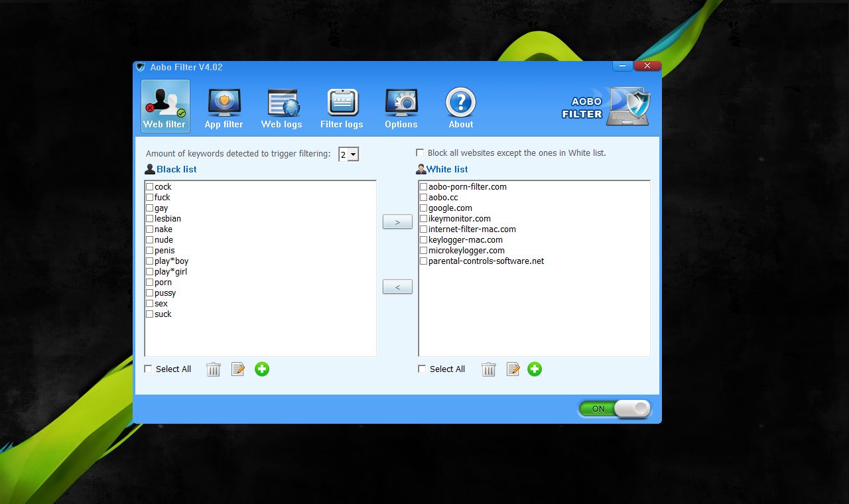Check the keylogger-mac.com checkbox
Screen dimensions: 849x504
pyautogui.click(x=424, y=240)
